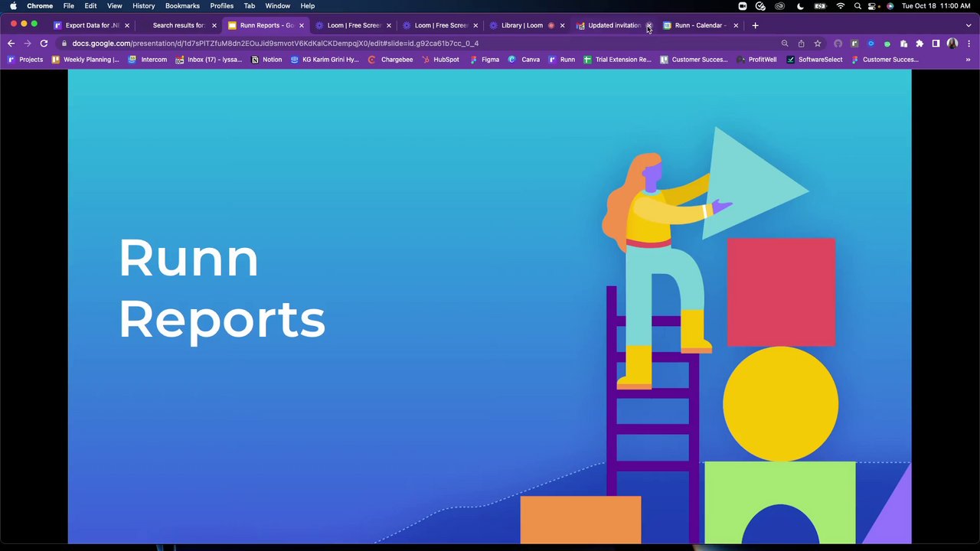This screenshot has height=551, width=980.
Task: Open the Intercom bookmark
Action: click(x=147, y=60)
